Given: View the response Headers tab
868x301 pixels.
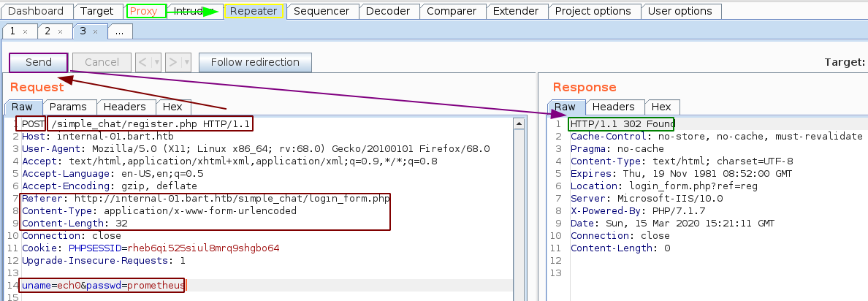Looking at the screenshot, I should [x=613, y=107].
